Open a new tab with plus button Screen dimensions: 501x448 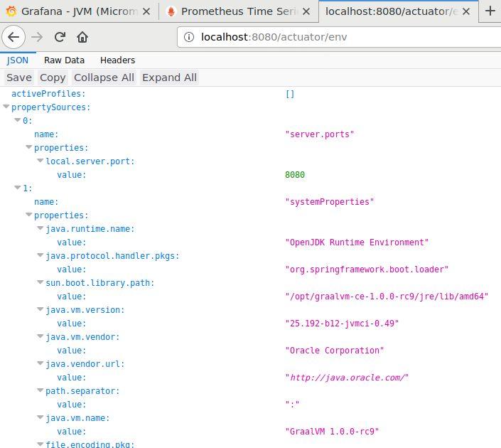coord(490,11)
